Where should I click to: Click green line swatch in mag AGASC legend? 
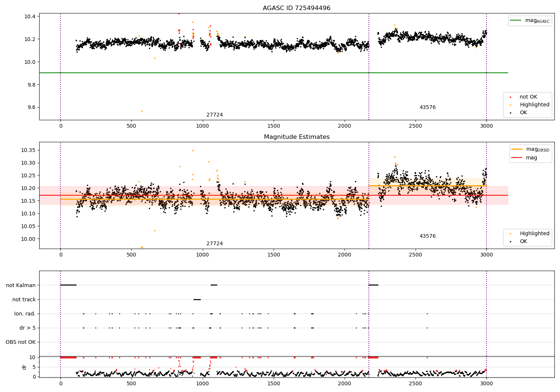coord(516,21)
